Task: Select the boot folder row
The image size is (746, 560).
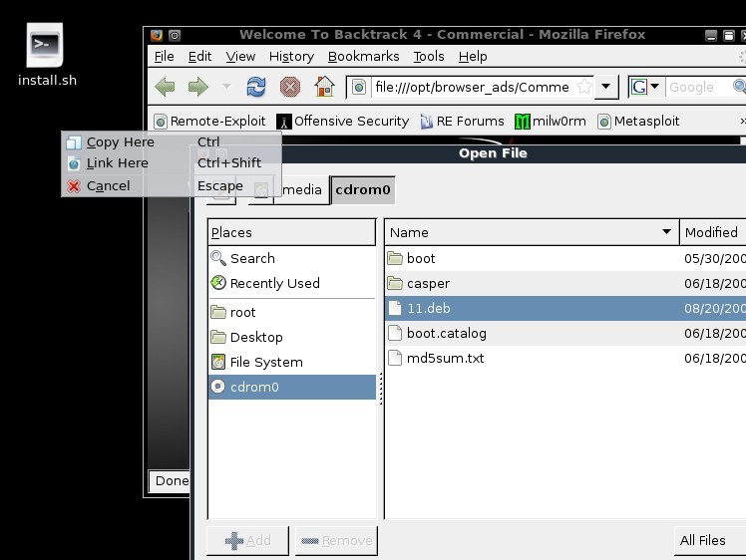Action: pyautogui.click(x=565, y=258)
